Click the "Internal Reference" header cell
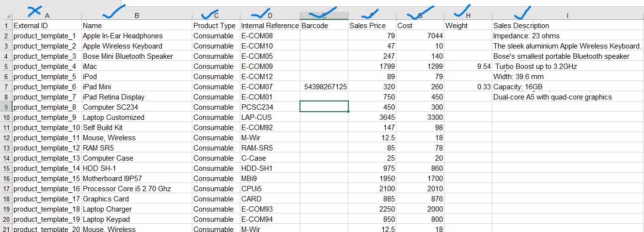 [270, 26]
